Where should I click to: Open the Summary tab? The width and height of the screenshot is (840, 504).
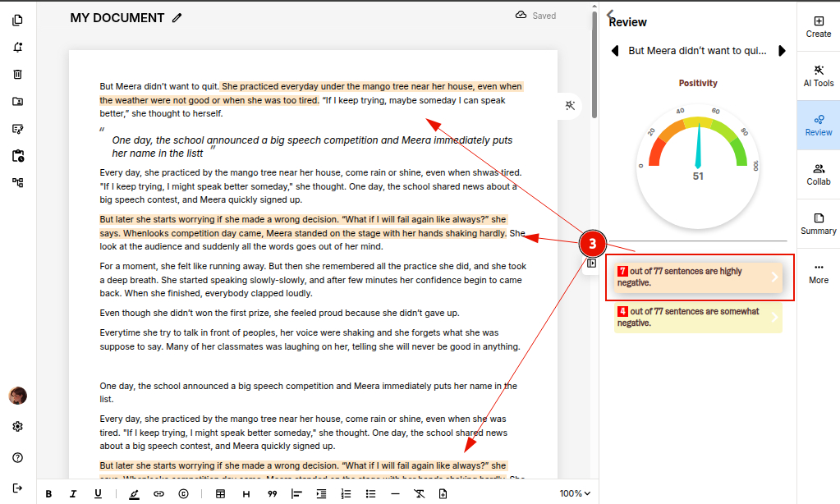[818, 222]
